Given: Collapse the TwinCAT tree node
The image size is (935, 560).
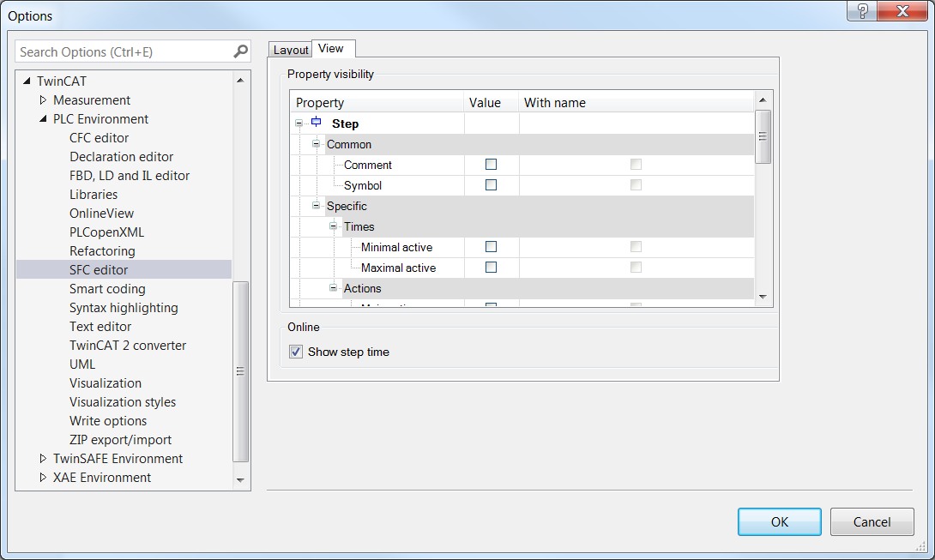Looking at the screenshot, I should coord(27,81).
